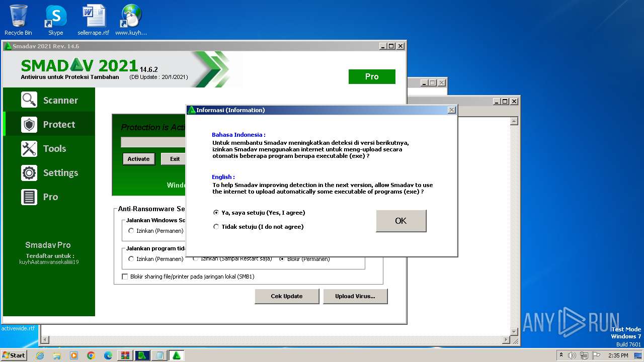Image resolution: width=644 pixels, height=362 pixels.
Task: Click the Scanner menu label
Action: click(x=60, y=100)
